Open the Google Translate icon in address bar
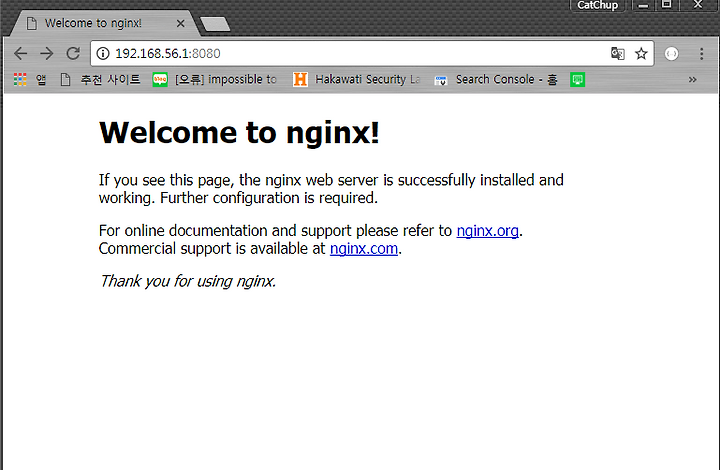The width and height of the screenshot is (720, 470). coord(618,54)
